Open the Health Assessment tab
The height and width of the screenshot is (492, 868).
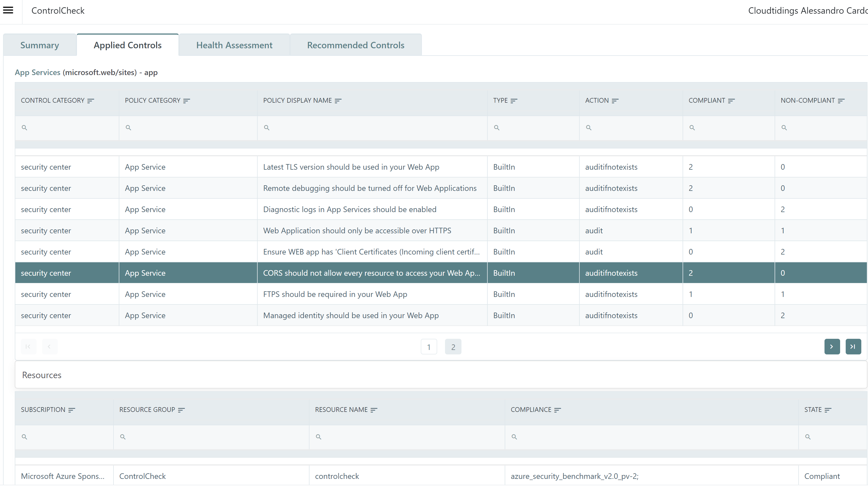[x=234, y=45]
